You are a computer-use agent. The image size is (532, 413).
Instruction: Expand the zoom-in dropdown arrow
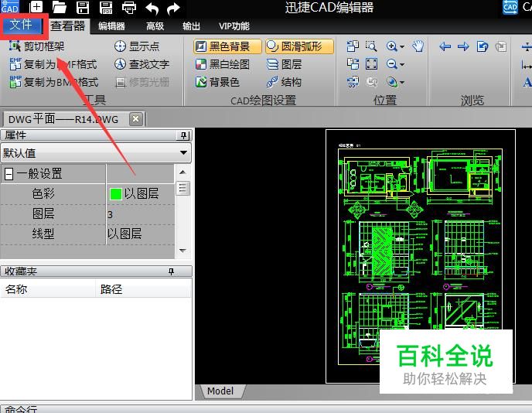click(x=402, y=46)
